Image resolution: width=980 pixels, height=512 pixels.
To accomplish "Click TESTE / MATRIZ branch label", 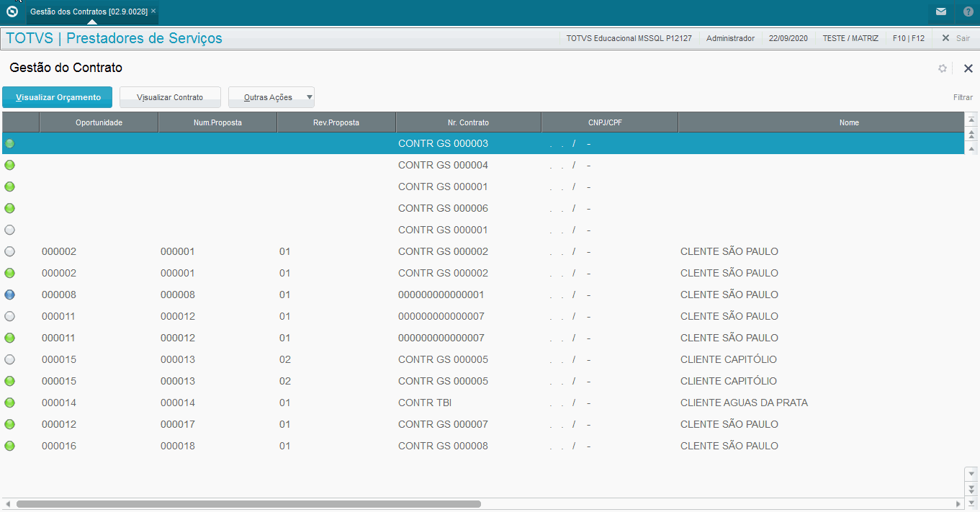I will (850, 38).
